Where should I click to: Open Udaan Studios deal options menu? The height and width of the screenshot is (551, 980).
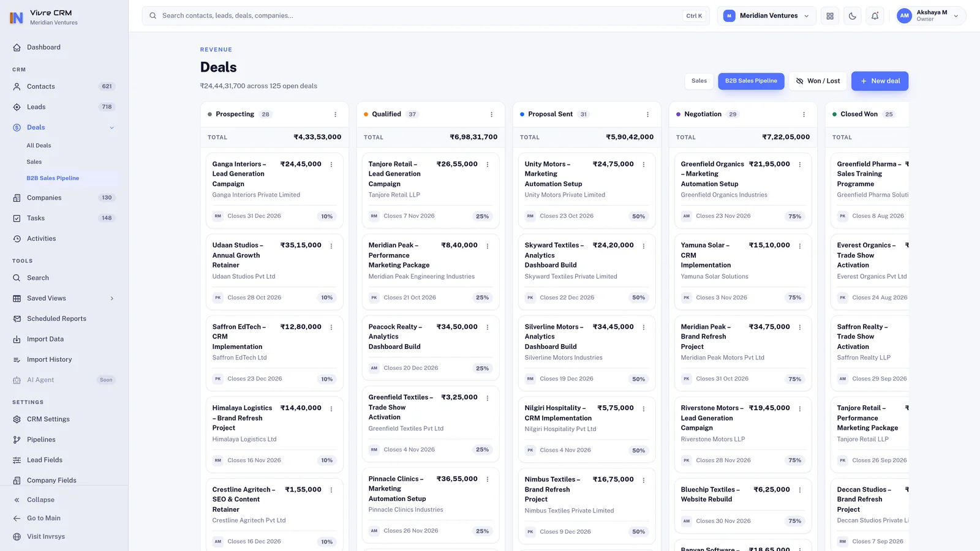click(x=331, y=246)
